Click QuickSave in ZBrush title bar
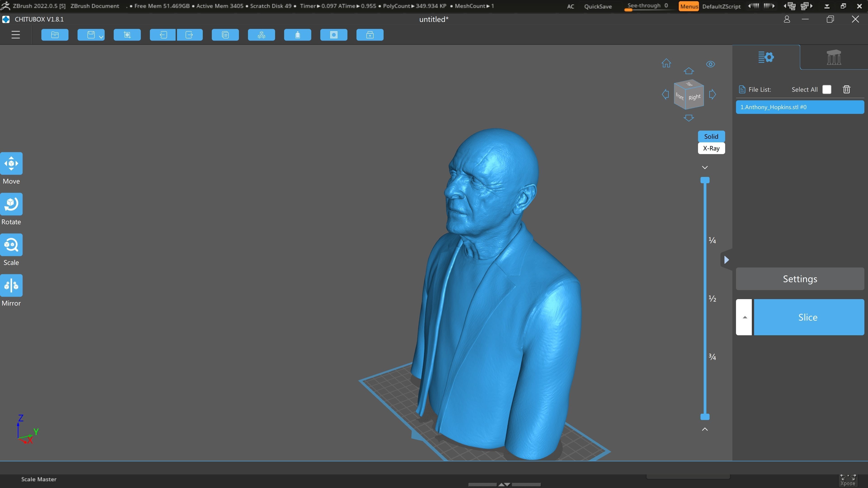868x488 pixels. [598, 6]
